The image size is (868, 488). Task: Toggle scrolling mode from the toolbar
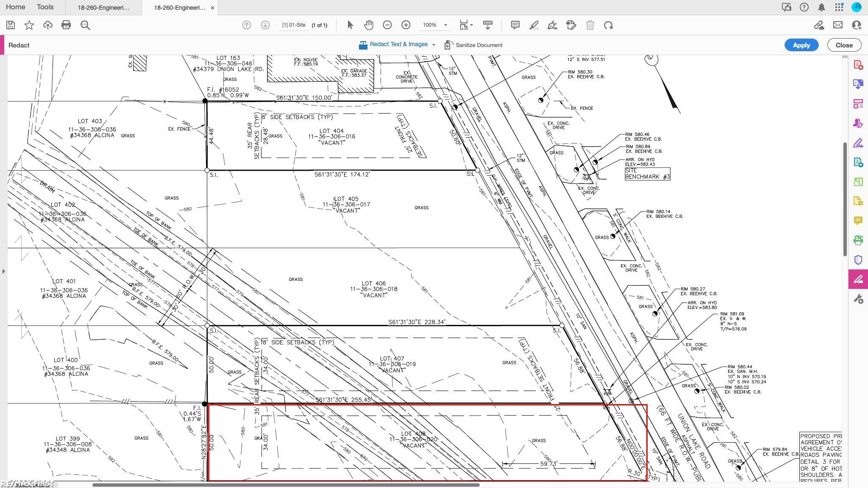pyautogui.click(x=488, y=25)
